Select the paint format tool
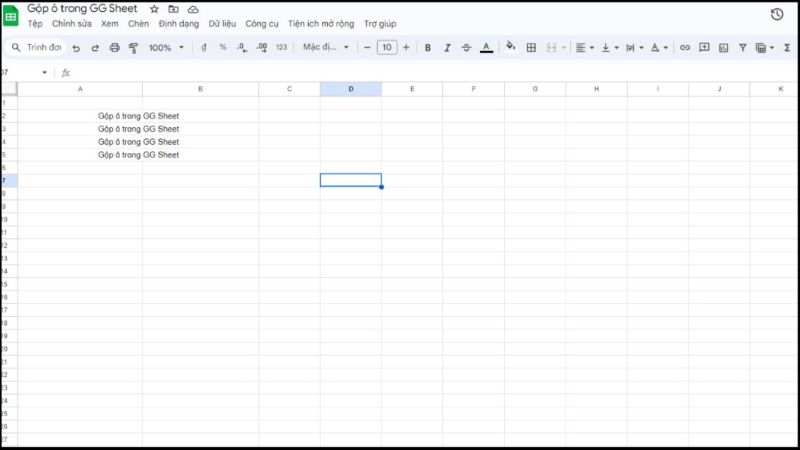 tap(133, 47)
